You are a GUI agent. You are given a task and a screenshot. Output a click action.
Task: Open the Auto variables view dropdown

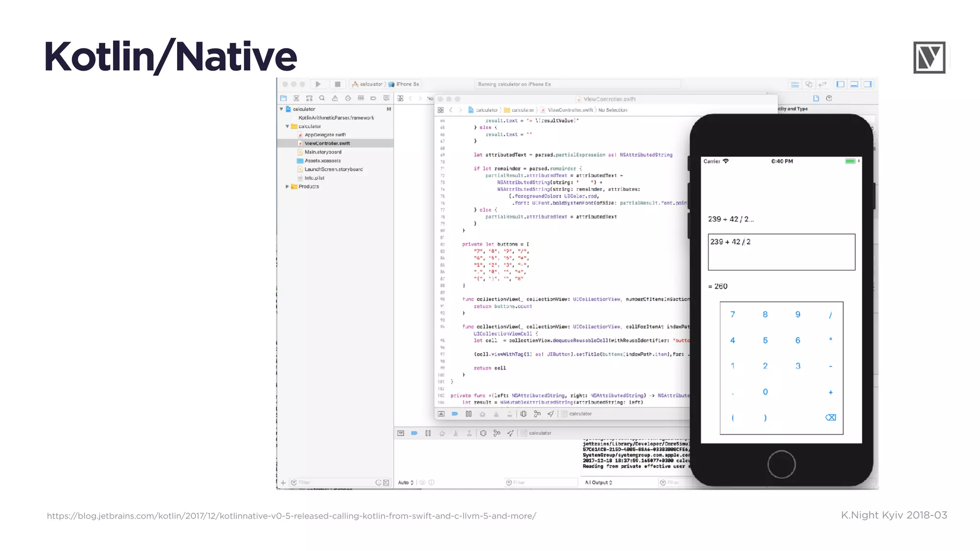406,483
